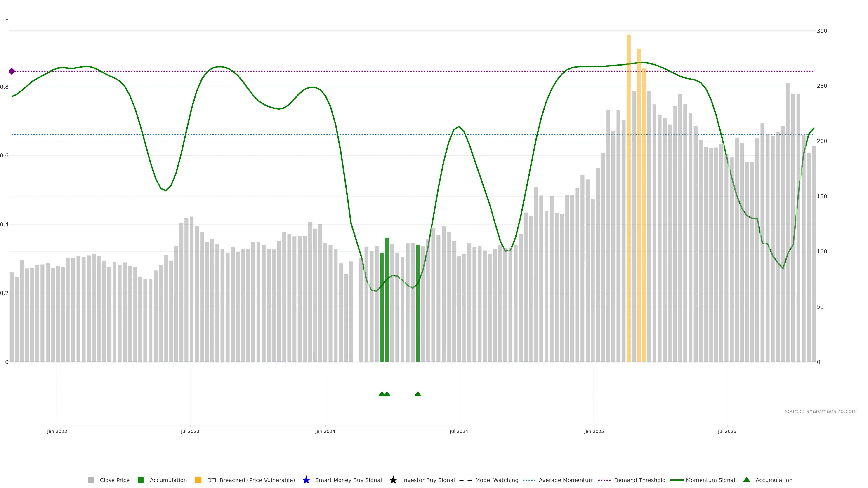868x488 pixels.
Task: Click the DTL Breached (Price Vulnerable) legend label
Action: coord(251,480)
